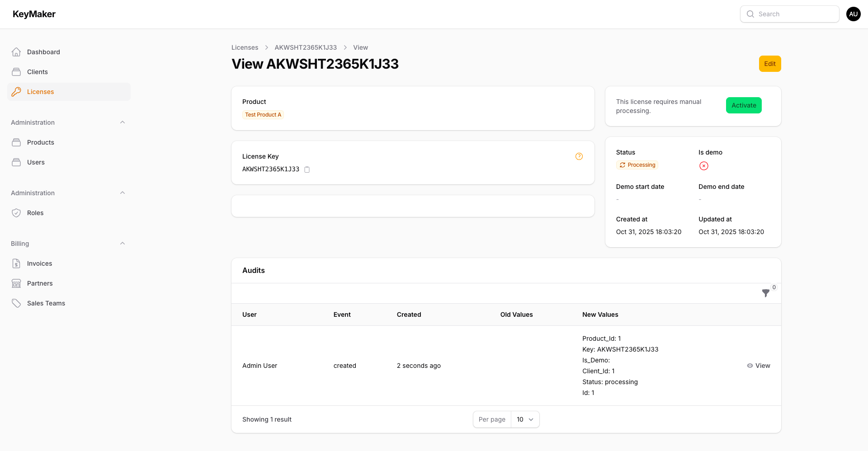Collapse the Billing section
This screenshot has width=868, height=451.
[122, 243]
